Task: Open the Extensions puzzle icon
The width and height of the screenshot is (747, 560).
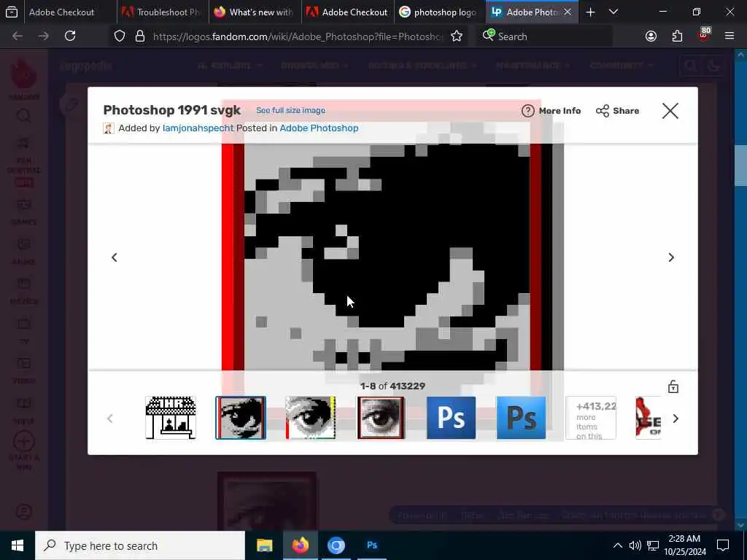Action: point(677,36)
